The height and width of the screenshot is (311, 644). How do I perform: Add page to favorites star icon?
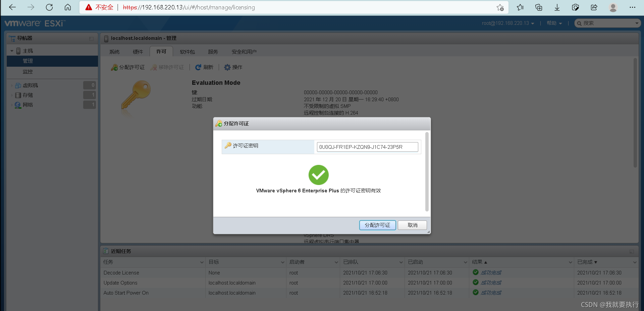[500, 7]
